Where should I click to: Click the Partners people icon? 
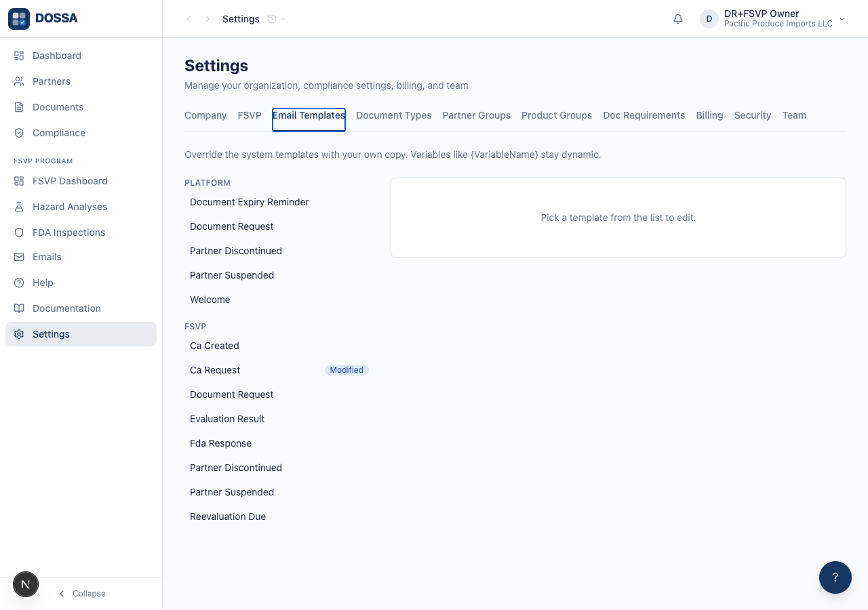tap(19, 81)
